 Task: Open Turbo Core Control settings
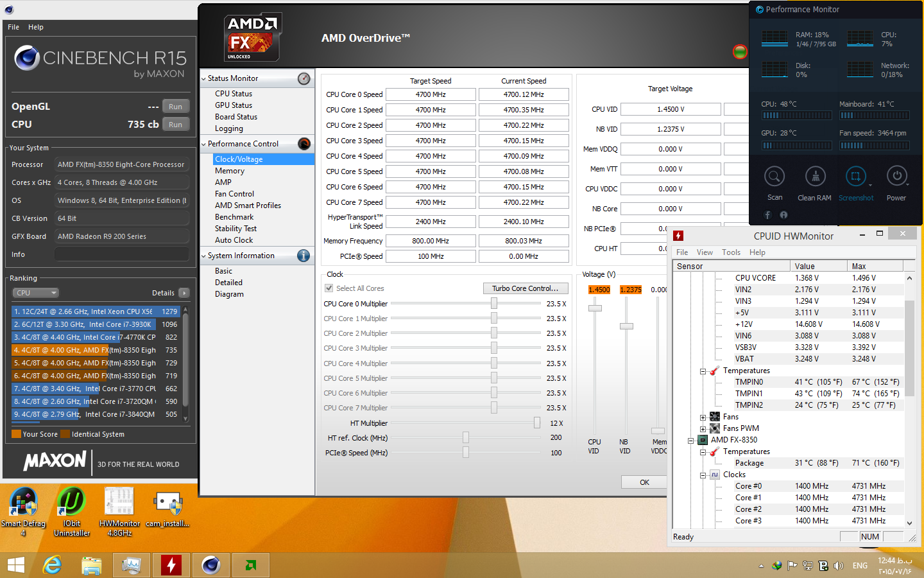(525, 288)
